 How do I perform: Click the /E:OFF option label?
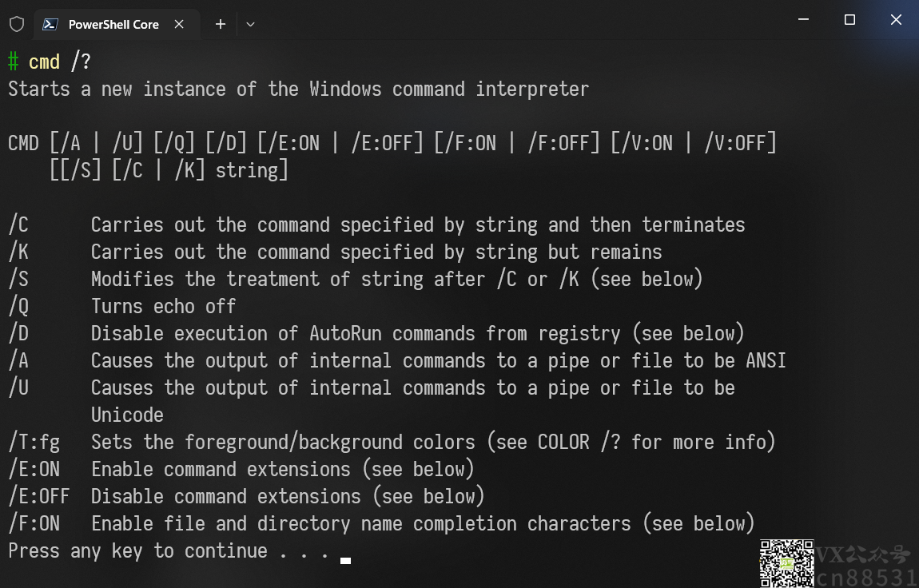(38, 496)
